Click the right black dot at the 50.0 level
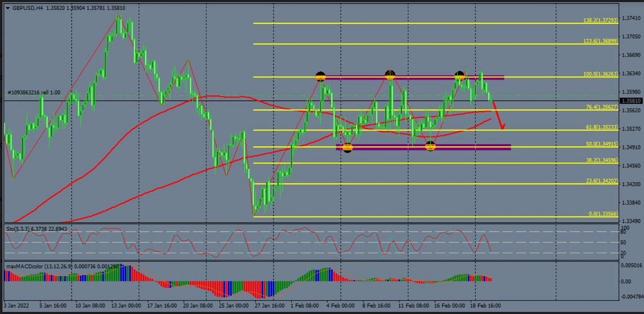Viewport: 644px width, 314px height. (x=430, y=146)
